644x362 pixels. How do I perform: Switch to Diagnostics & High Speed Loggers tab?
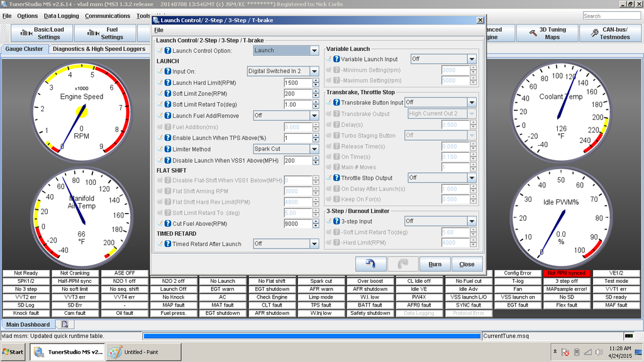99,48
